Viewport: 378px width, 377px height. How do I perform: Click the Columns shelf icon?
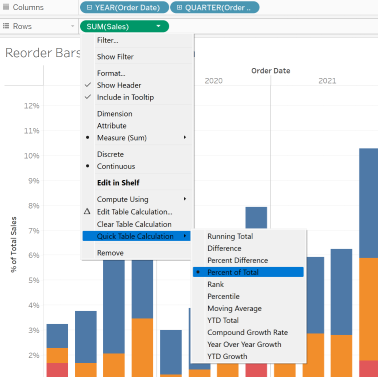pyautogui.click(x=6, y=7)
